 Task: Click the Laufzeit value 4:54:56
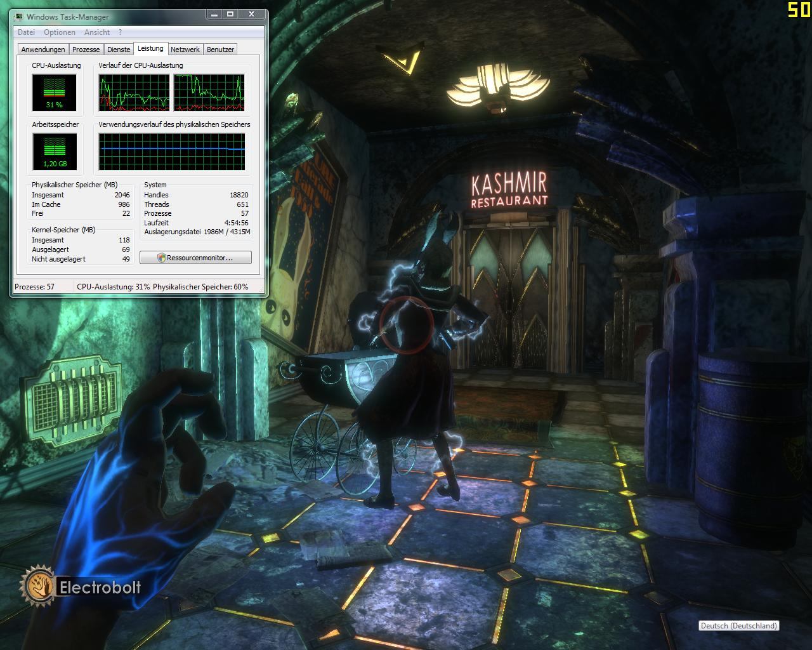click(x=236, y=223)
